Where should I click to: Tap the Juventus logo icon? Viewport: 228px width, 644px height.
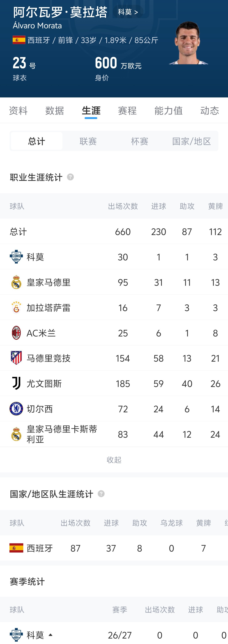(16, 384)
